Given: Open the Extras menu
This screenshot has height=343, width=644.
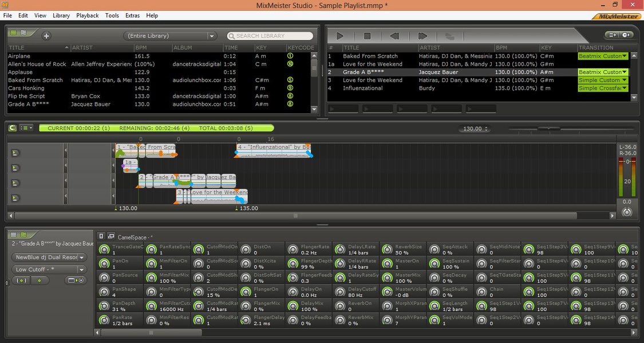Looking at the screenshot, I should pos(132,15).
